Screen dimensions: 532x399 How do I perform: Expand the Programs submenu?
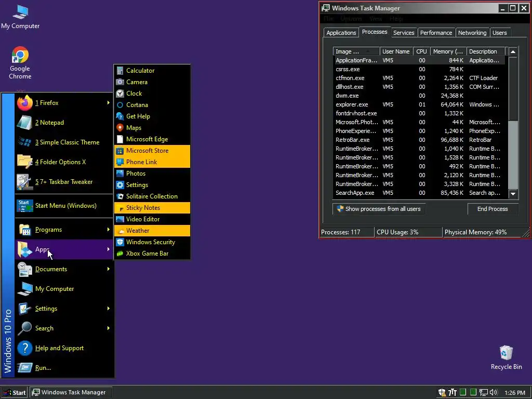pyautogui.click(x=64, y=230)
